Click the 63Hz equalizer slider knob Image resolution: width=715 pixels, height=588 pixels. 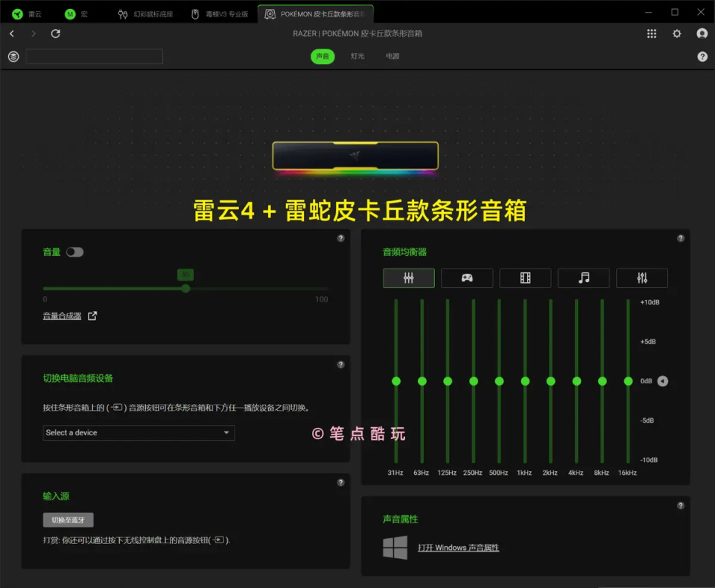[x=422, y=381]
